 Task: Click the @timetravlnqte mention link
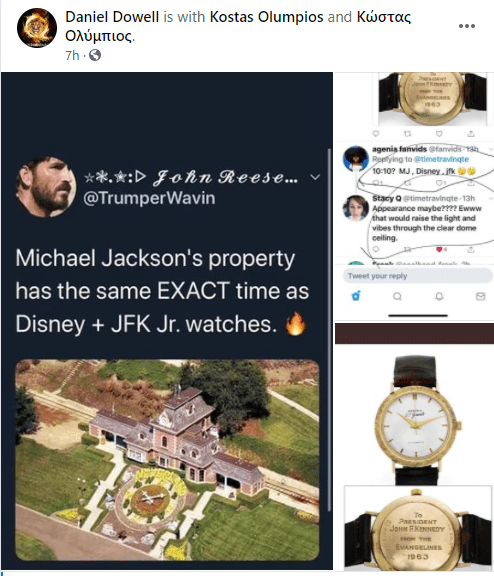[x=441, y=159]
